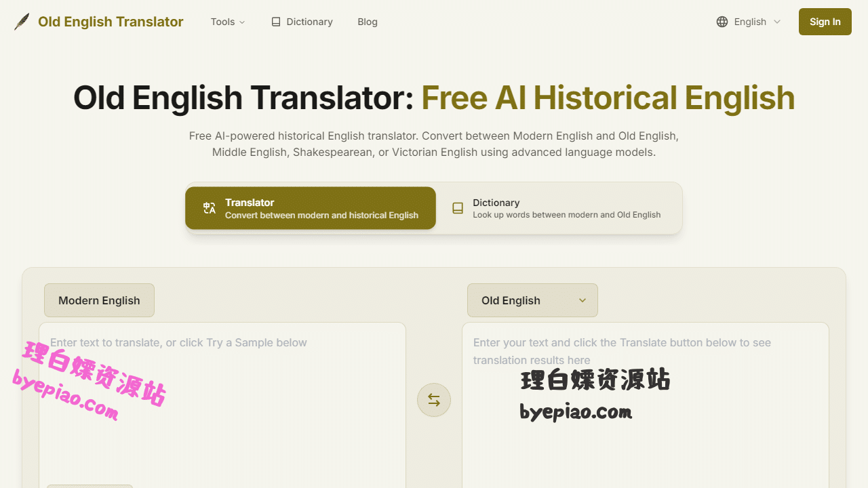Open the Old English target language dropdown

click(532, 300)
